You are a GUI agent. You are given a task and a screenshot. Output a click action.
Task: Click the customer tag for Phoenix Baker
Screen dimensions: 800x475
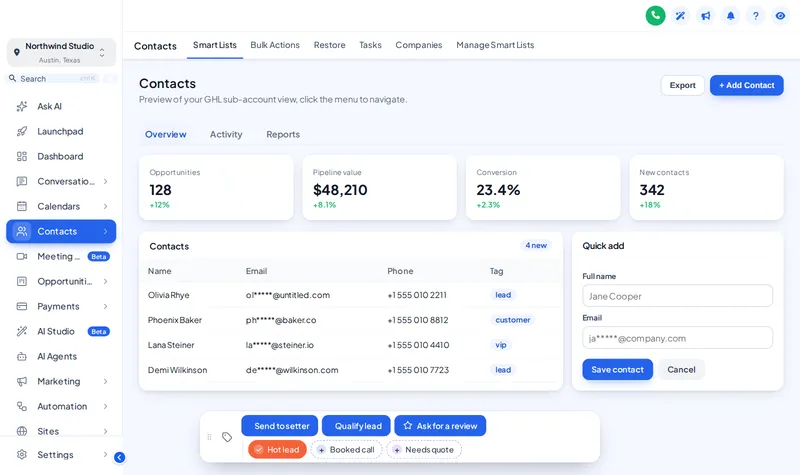coord(513,320)
